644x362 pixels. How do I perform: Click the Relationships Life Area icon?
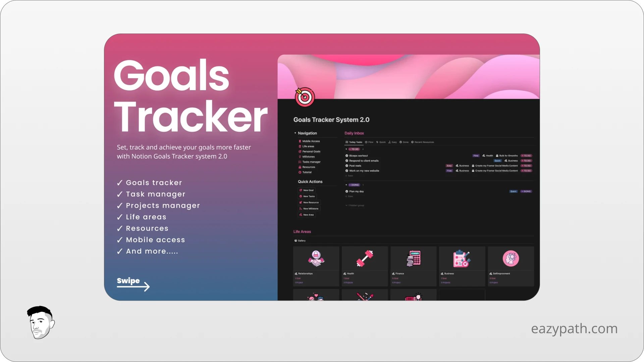click(315, 258)
